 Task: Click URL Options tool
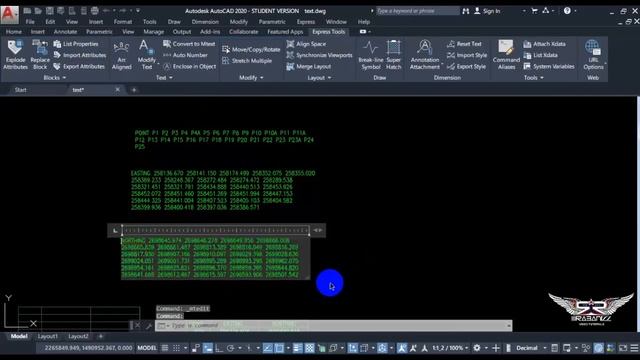pyautogui.click(x=593, y=55)
